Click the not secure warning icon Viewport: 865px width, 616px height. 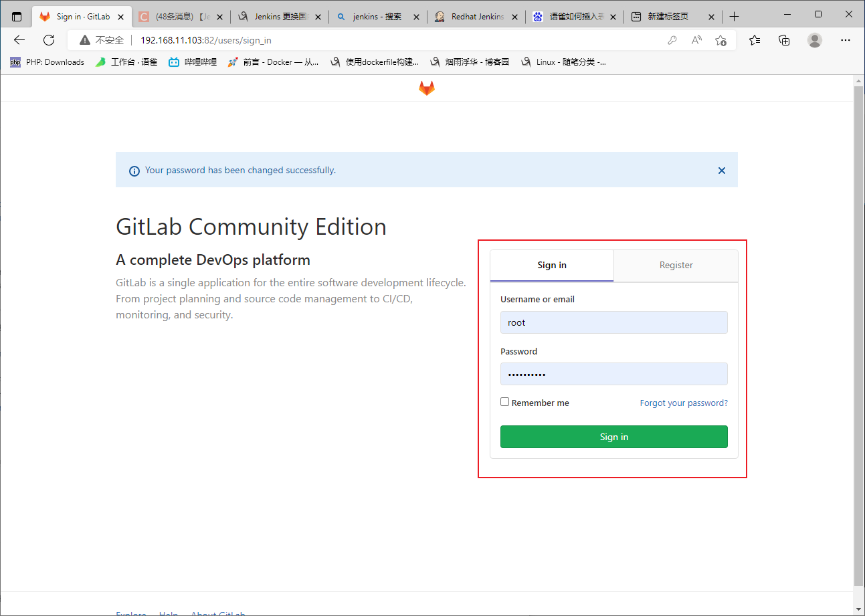coord(85,40)
